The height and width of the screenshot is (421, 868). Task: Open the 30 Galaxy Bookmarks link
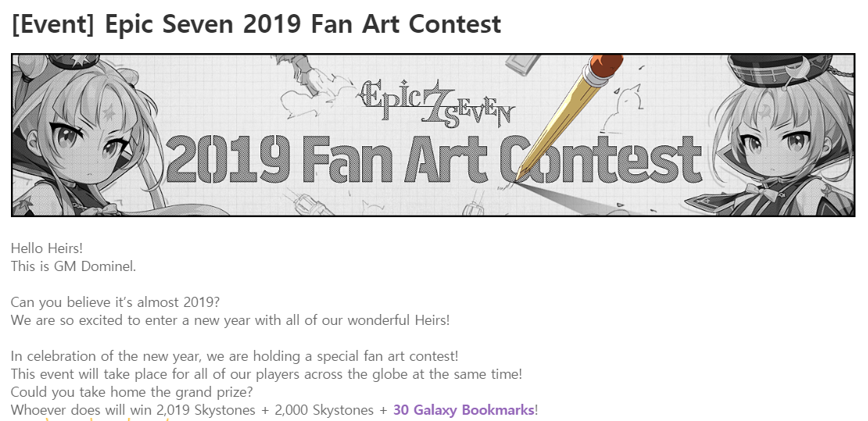coord(464,410)
